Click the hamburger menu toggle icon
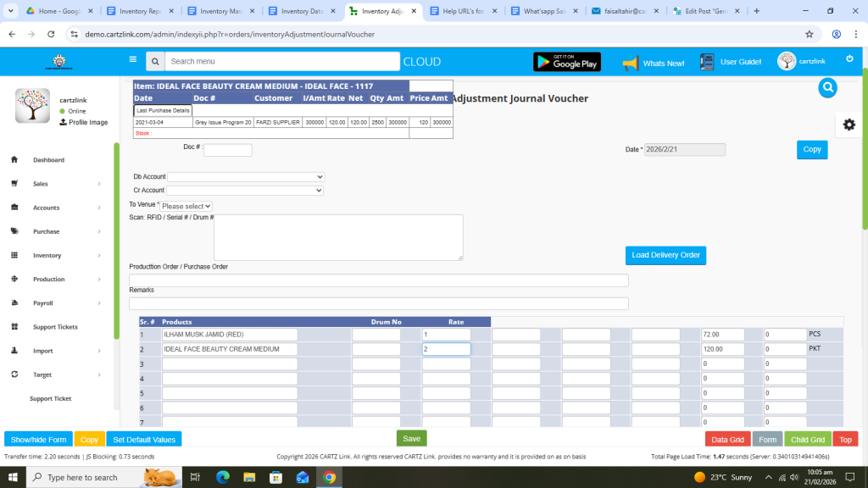 [132, 60]
